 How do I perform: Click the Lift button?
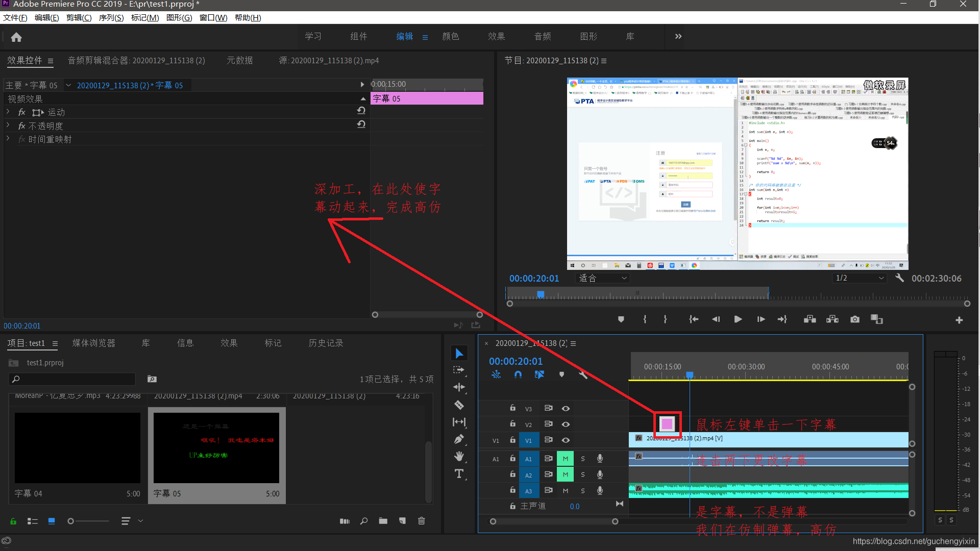coord(810,319)
